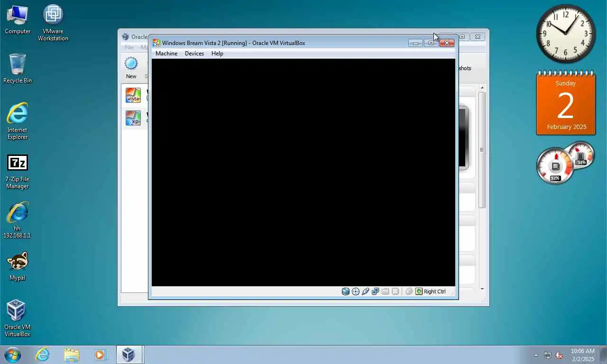Select the Computer desktop icon

(x=18, y=20)
